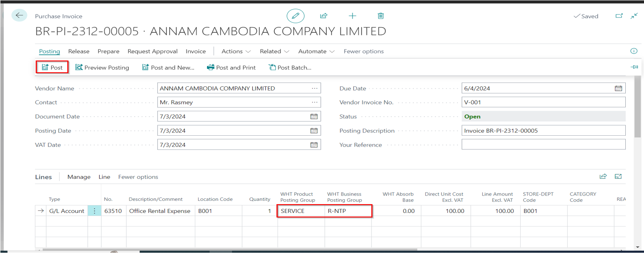Click the Contact lookup ellipsis
644x254 pixels.
click(x=315, y=103)
